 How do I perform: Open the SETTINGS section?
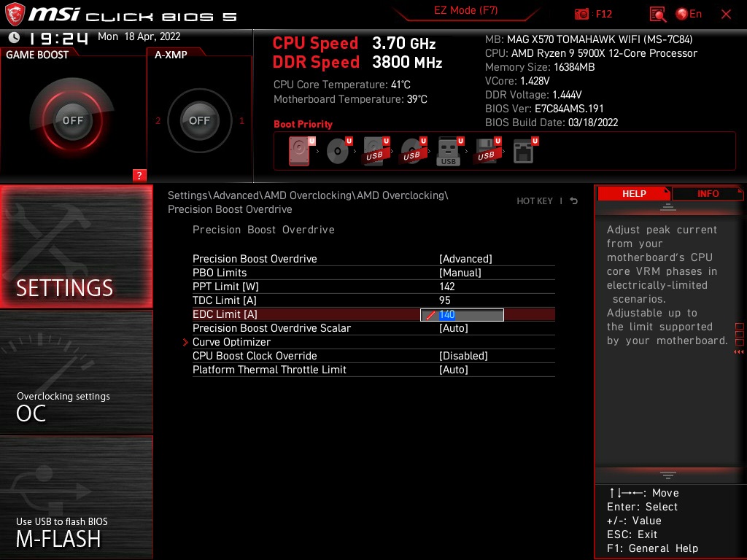click(x=76, y=246)
